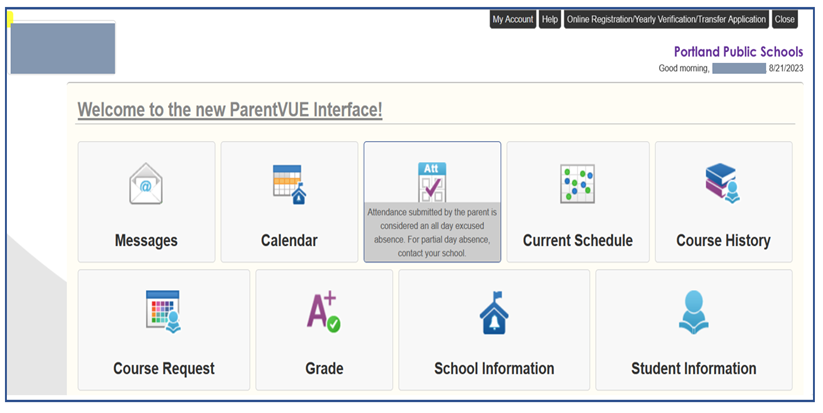Open the Student Information reader icon

coord(693,312)
